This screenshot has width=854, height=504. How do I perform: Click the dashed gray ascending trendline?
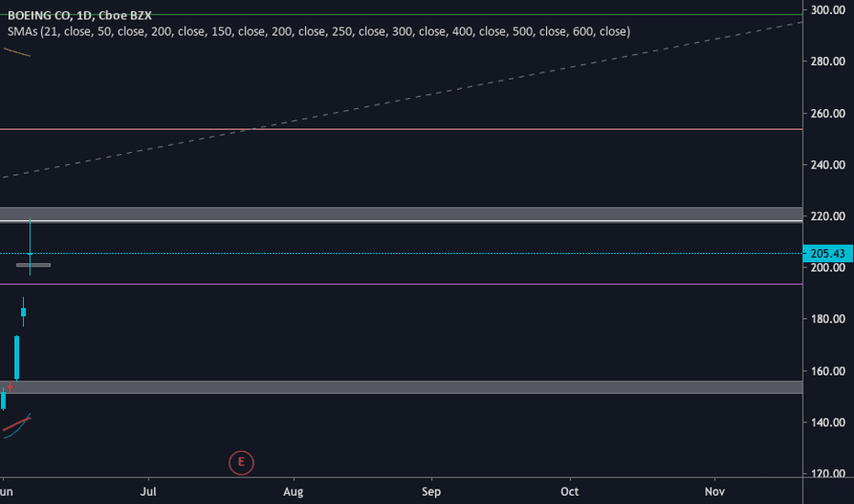click(400, 100)
